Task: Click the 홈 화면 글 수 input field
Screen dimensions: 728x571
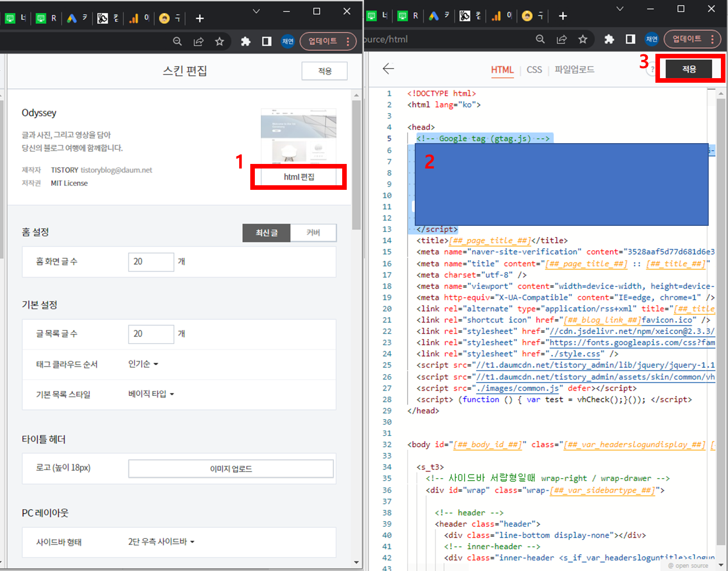Action: pos(151,262)
